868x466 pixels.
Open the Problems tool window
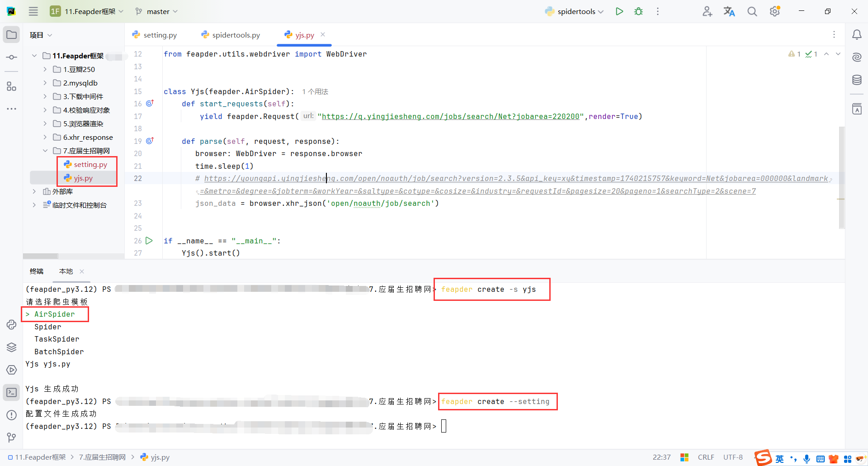pos(11,415)
